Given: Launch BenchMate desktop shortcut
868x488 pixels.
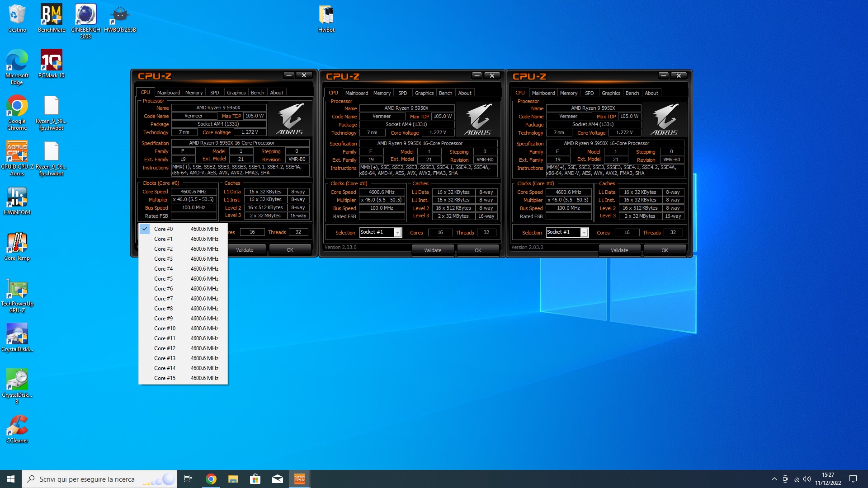Looking at the screenshot, I should tap(51, 18).
